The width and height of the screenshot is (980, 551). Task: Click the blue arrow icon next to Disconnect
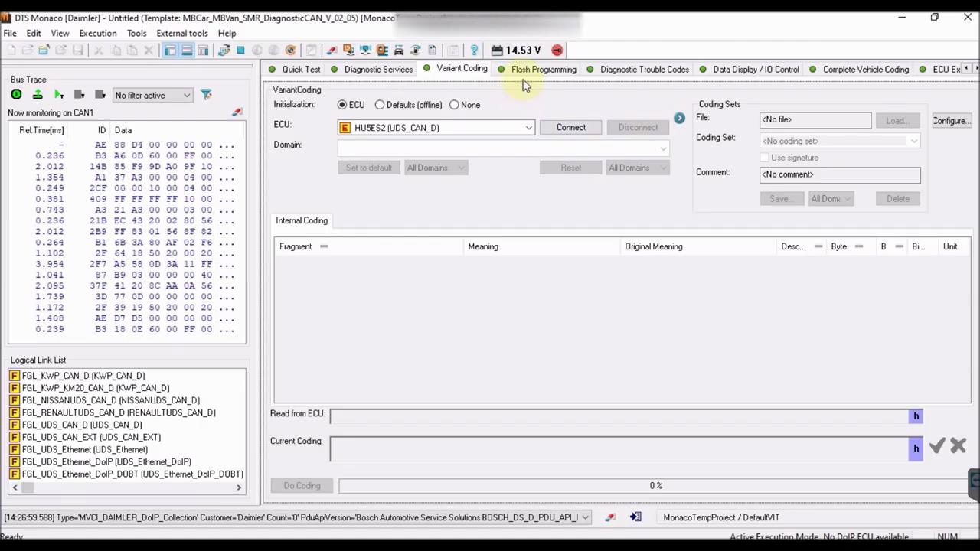679,118
